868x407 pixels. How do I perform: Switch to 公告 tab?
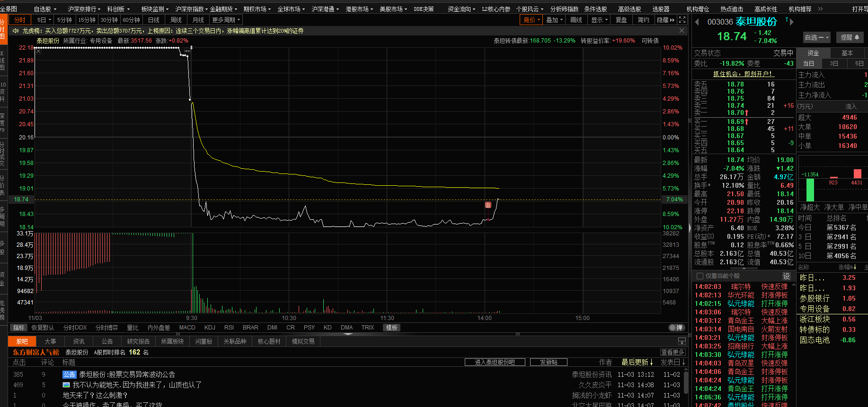coord(107,341)
